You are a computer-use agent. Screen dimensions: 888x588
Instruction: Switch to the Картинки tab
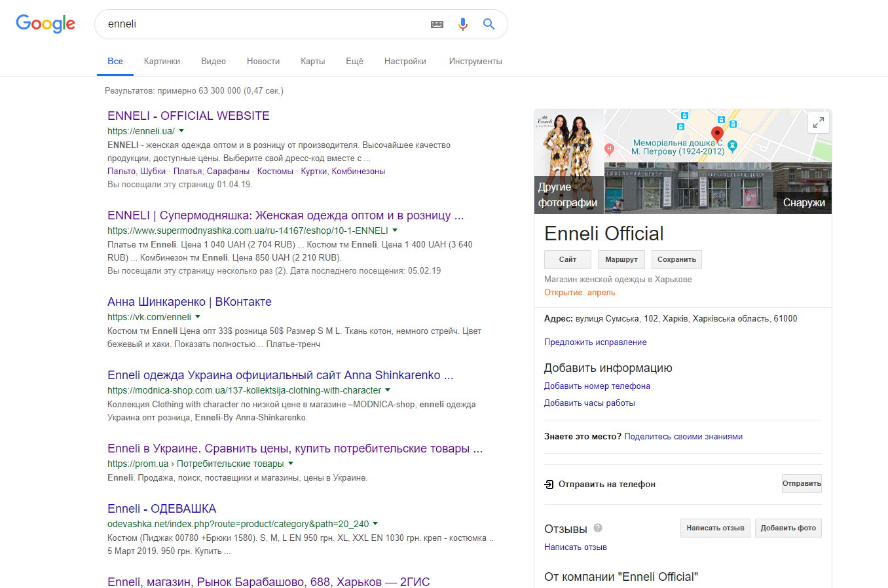(x=162, y=61)
